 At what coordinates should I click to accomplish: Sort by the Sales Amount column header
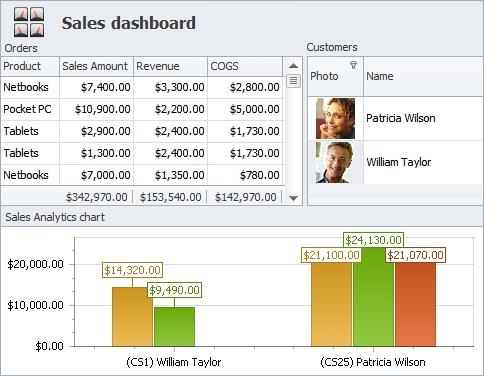(x=96, y=66)
